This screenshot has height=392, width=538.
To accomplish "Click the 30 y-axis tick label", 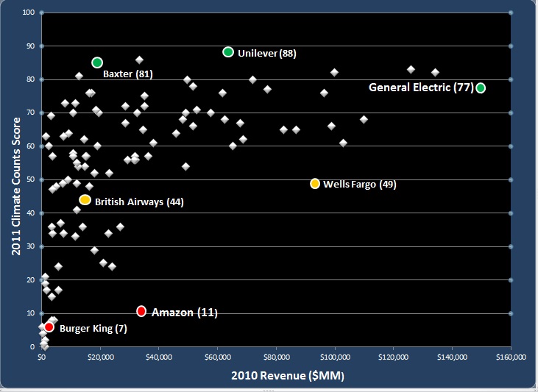I will [30, 246].
